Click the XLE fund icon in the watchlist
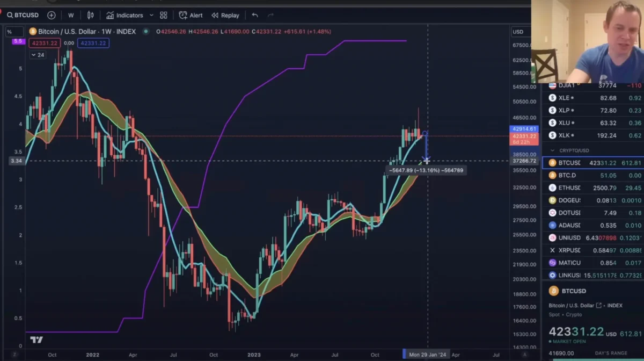Image resolution: width=644 pixels, height=361 pixels. tap(552, 98)
